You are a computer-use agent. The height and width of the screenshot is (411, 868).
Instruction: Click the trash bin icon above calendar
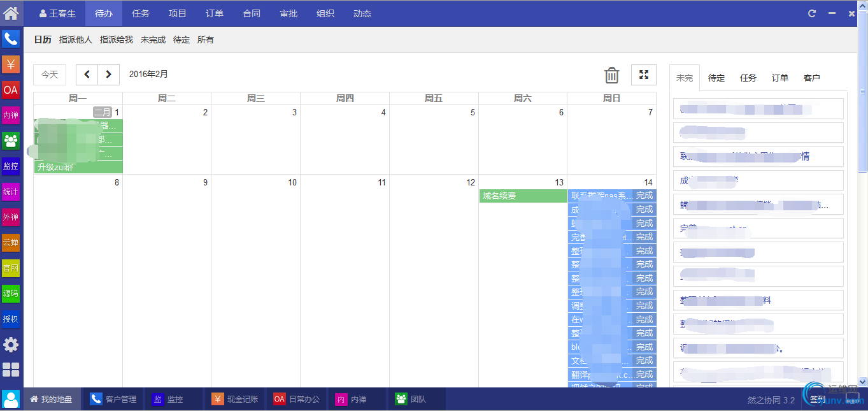pyautogui.click(x=611, y=75)
